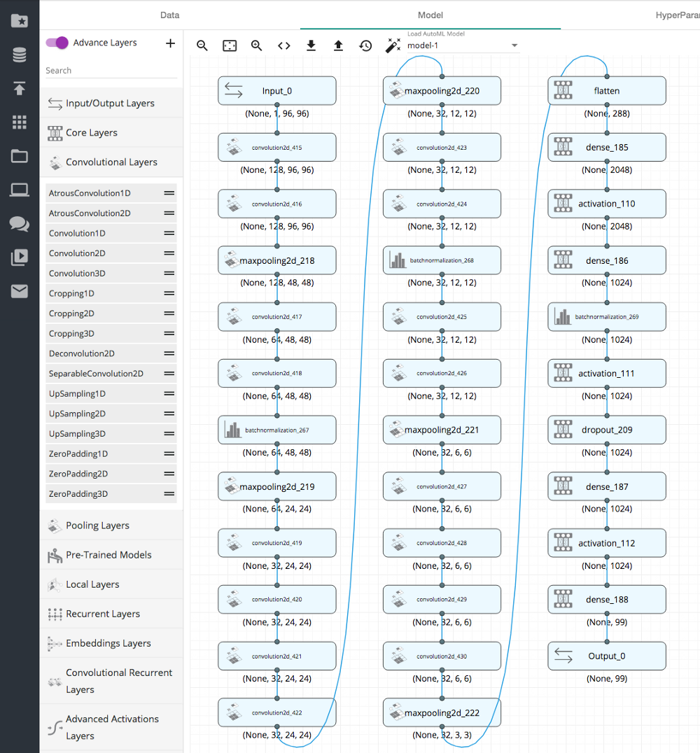This screenshot has width=700, height=753.
Task: Click the zoom out magnifier icon
Action: (202, 45)
